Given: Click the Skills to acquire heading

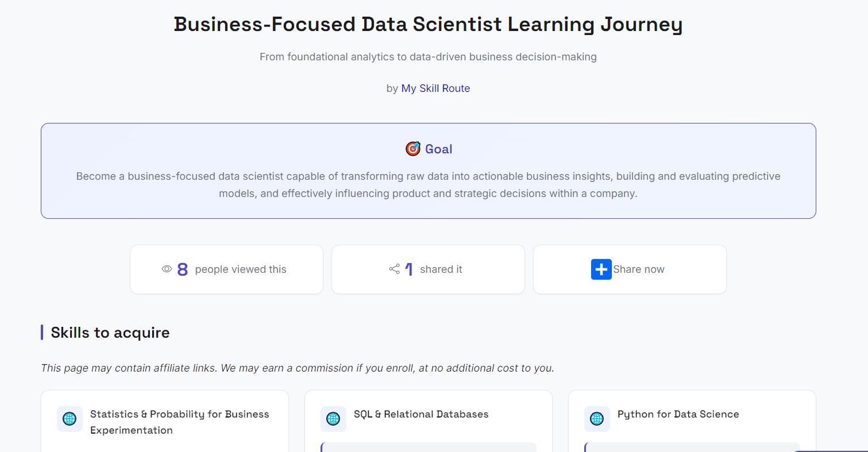Looking at the screenshot, I should pyautogui.click(x=110, y=333).
